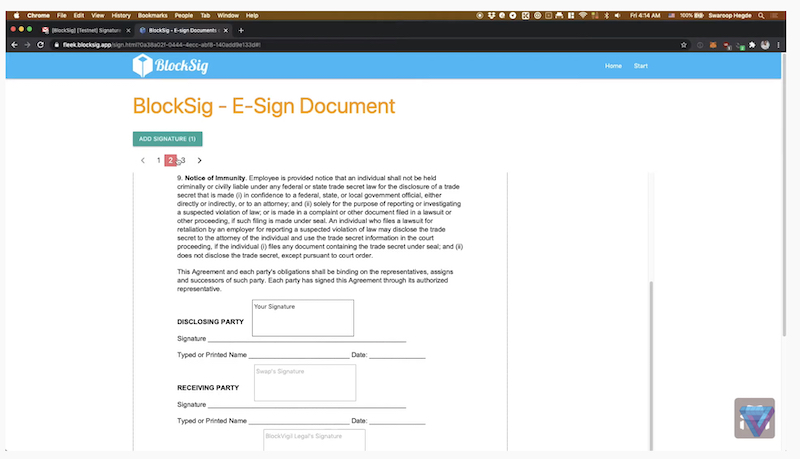
Task: Open the Window menu
Action: pos(228,15)
